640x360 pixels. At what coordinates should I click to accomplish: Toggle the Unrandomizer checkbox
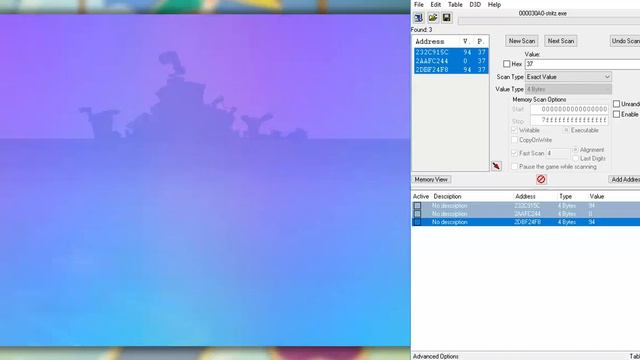coord(616,104)
